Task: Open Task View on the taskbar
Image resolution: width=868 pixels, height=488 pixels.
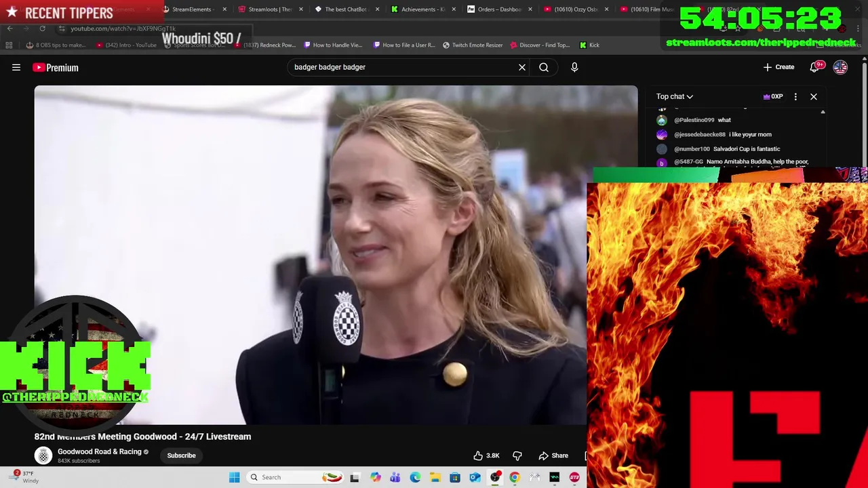Action: click(354, 477)
